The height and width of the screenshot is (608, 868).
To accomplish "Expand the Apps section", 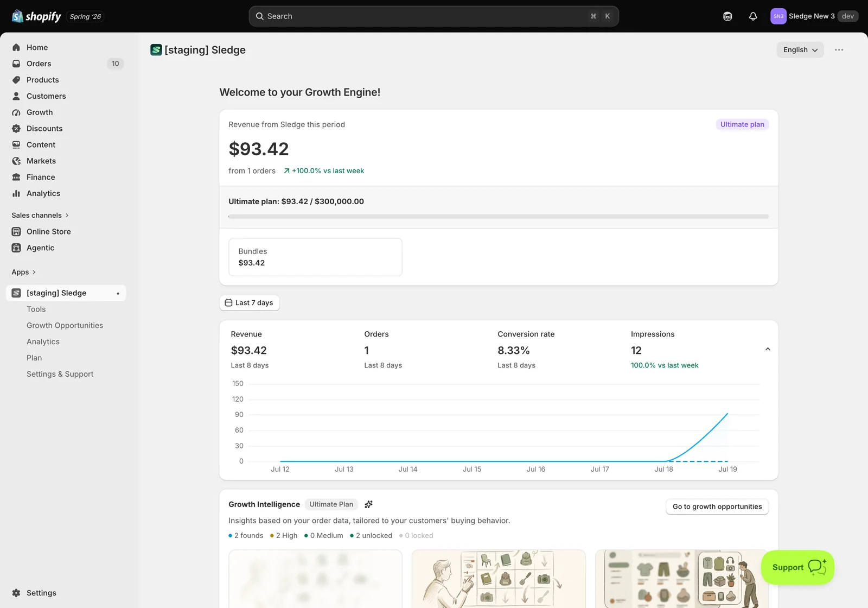I will click(24, 272).
